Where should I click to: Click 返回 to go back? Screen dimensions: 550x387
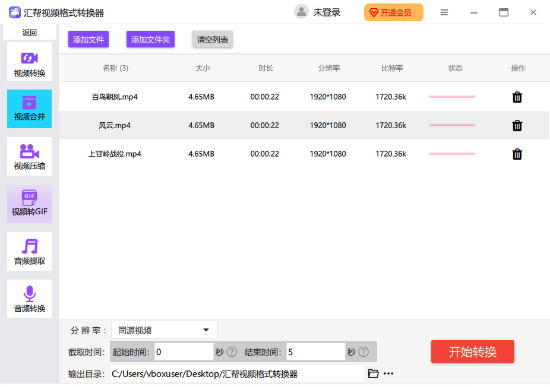[x=29, y=33]
